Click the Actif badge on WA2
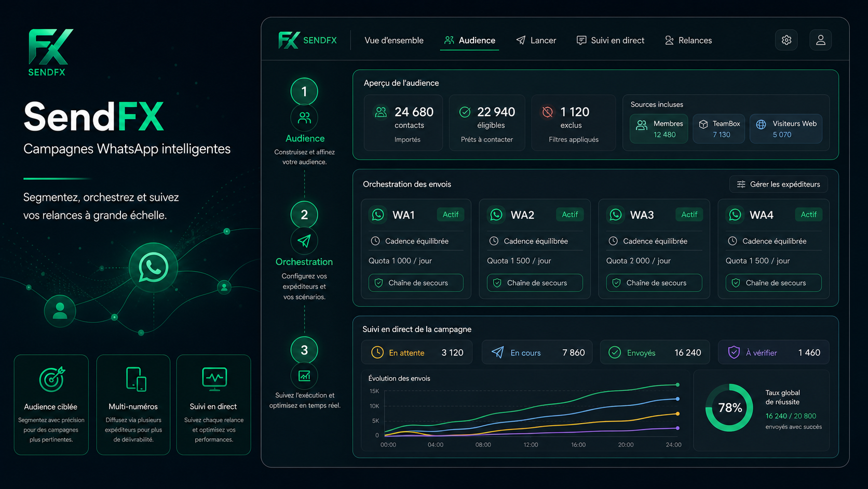Viewport: 868px width, 489px height. tap(570, 215)
